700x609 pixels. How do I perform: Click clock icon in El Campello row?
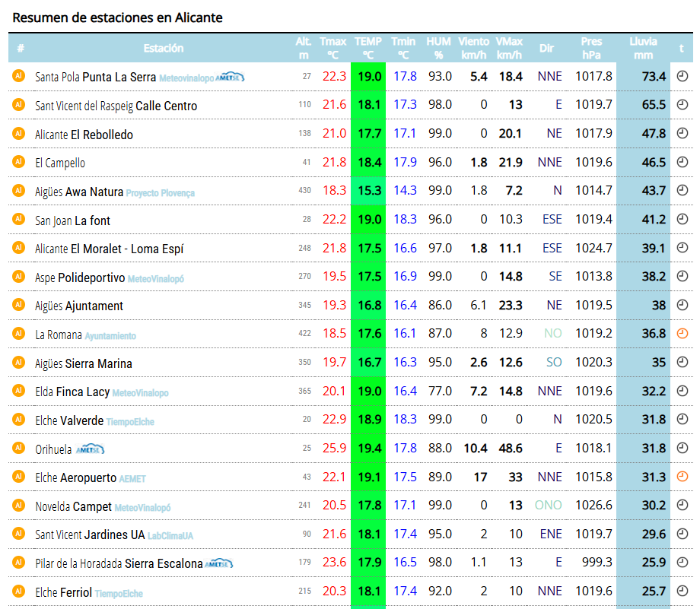point(682,162)
